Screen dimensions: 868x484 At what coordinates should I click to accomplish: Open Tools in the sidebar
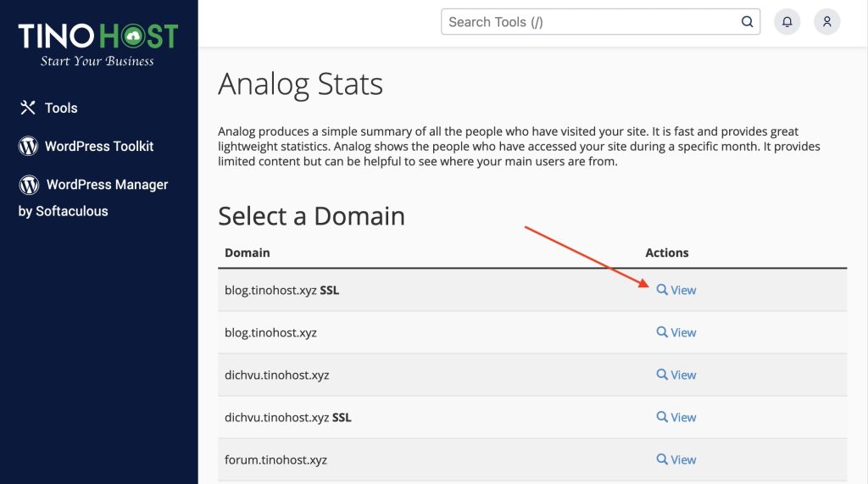coord(48,108)
